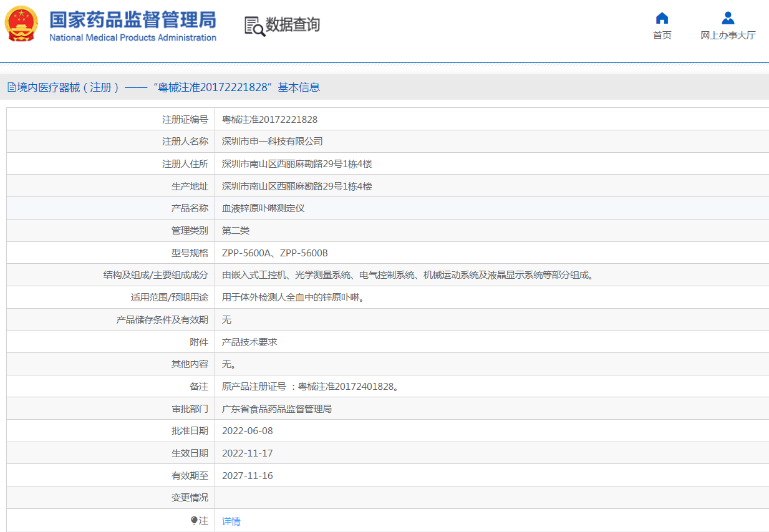
Task: Click the house icon above 首页
Action: coord(662,17)
